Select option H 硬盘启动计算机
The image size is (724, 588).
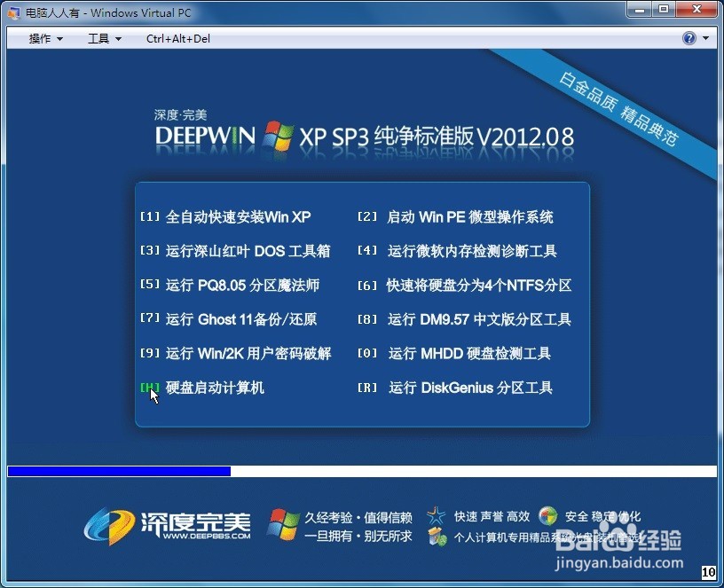(202, 388)
